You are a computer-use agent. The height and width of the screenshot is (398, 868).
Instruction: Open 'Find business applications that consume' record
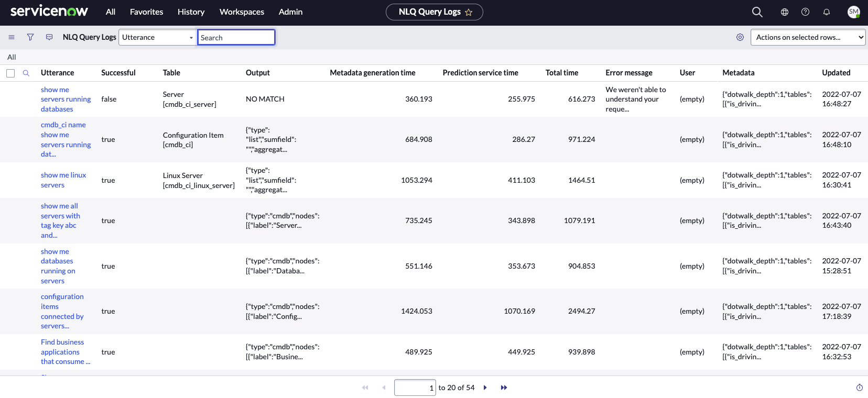click(x=66, y=352)
